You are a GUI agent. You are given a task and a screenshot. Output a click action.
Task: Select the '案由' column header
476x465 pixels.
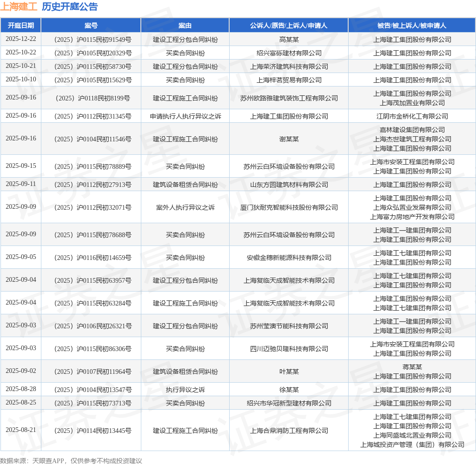tap(185, 26)
